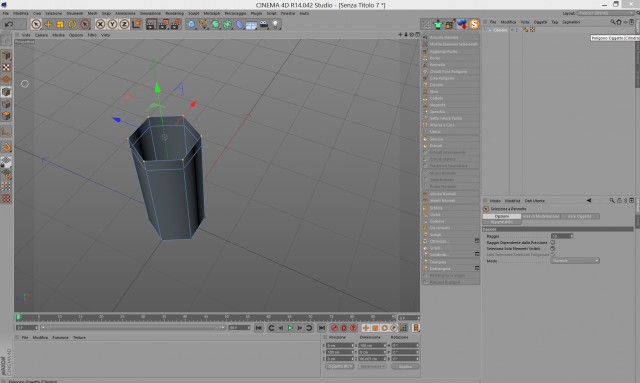This screenshot has height=383, width=640.
Task: Toggle Seleziona Solo Elementi Visibili checkbox
Action: [x=553, y=248]
